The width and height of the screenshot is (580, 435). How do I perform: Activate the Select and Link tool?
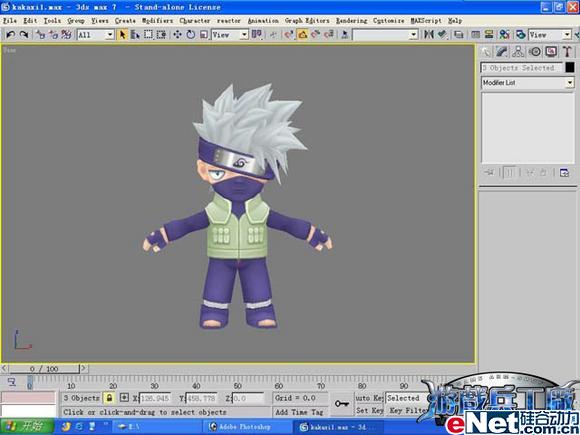point(41,35)
